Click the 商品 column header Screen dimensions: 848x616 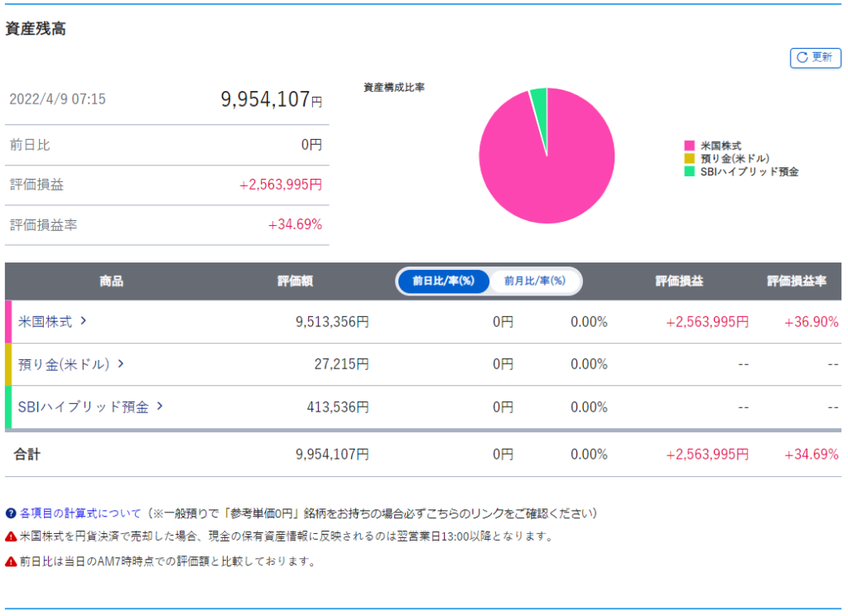(111, 282)
